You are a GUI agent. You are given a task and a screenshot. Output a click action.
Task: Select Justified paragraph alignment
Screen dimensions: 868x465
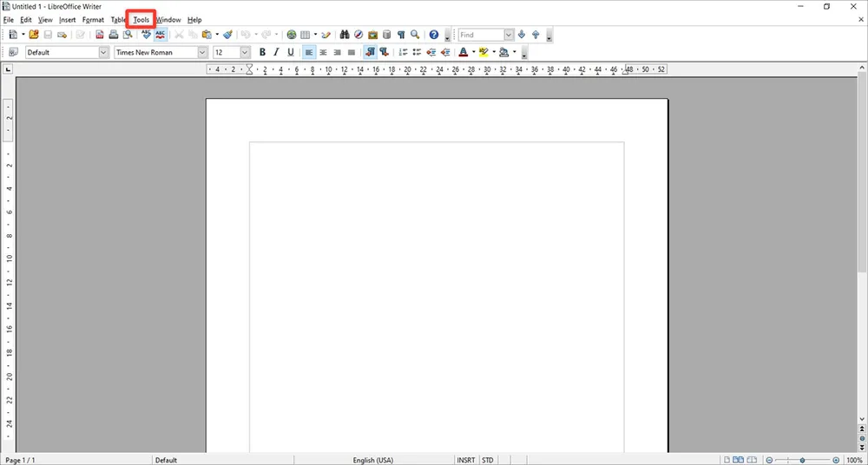[351, 52]
